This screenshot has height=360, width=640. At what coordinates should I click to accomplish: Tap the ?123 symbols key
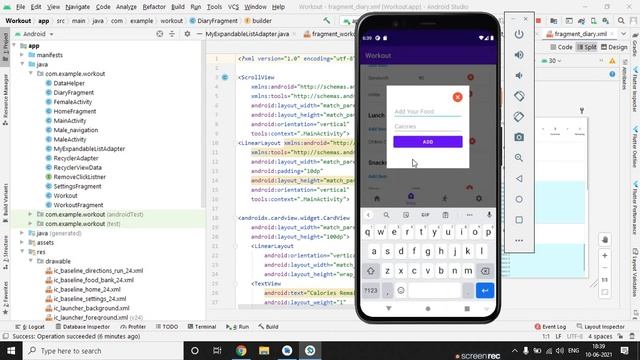point(371,291)
